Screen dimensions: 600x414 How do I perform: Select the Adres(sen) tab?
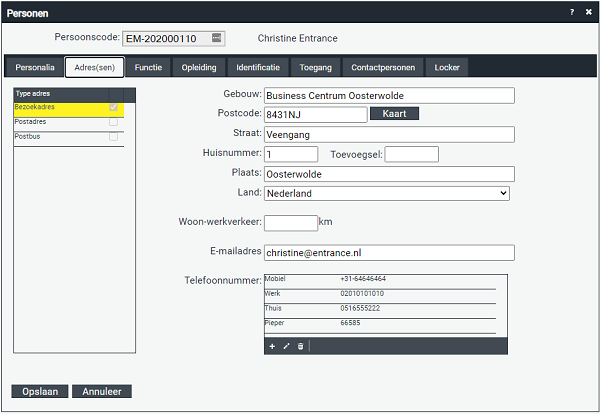(95, 67)
